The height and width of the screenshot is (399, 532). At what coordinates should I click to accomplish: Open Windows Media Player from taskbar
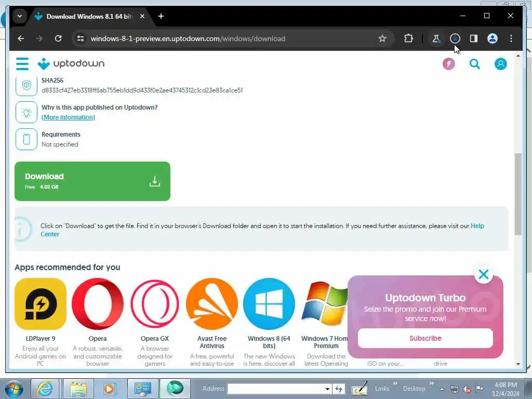coord(110,389)
